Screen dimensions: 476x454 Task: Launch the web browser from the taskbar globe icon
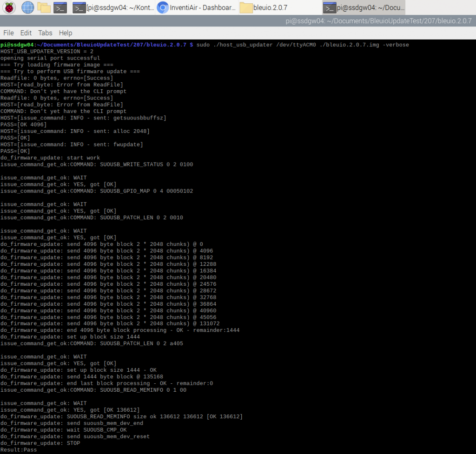(27, 7)
